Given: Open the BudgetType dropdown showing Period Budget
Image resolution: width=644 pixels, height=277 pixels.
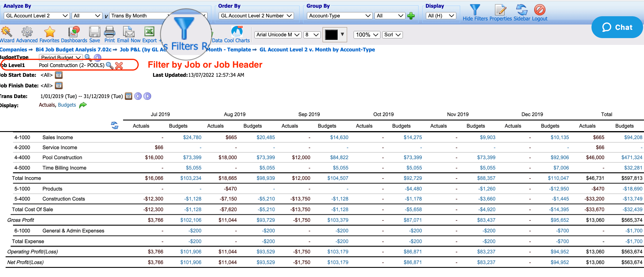Looking at the screenshot, I should [x=61, y=57].
